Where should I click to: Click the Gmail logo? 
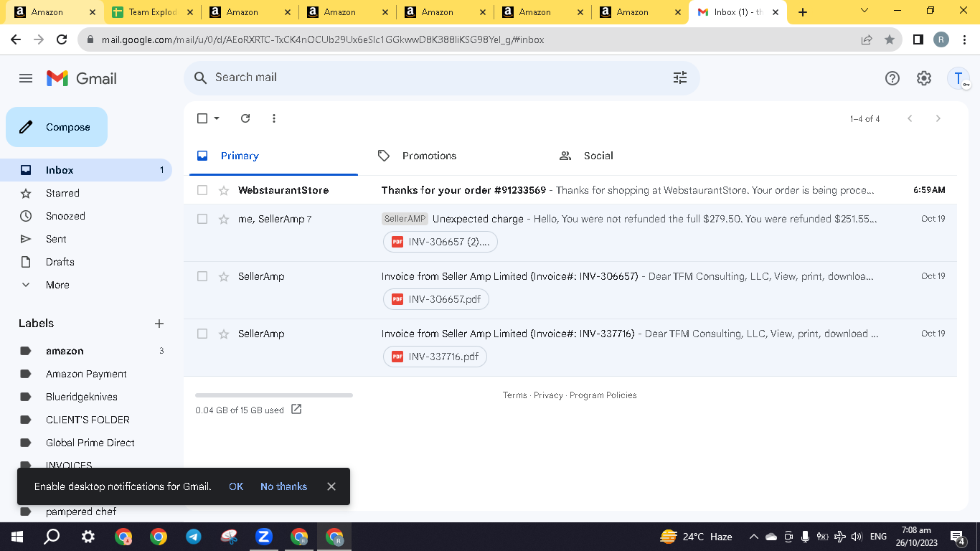click(x=82, y=78)
